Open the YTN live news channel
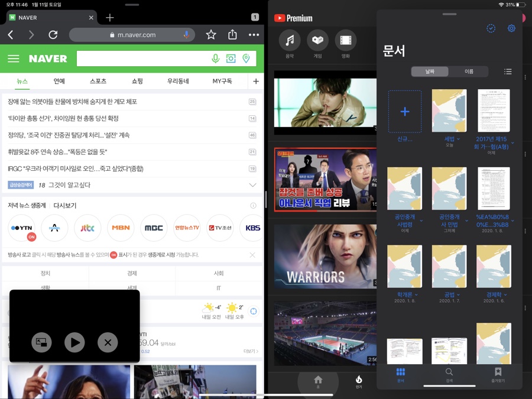 click(x=21, y=228)
